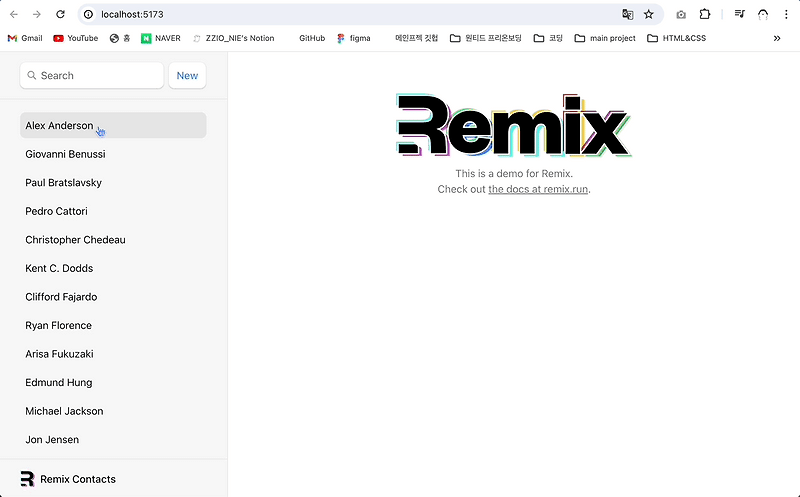Open the 원티드 프리온보딩 bookmark folder
This screenshot has width=800, height=497.
[x=486, y=38]
